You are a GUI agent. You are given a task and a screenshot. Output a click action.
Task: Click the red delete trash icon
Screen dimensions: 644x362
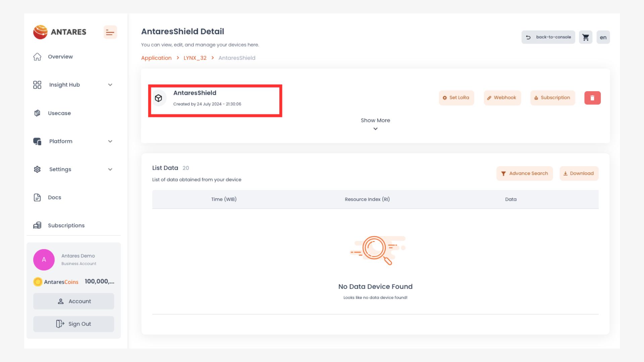592,98
